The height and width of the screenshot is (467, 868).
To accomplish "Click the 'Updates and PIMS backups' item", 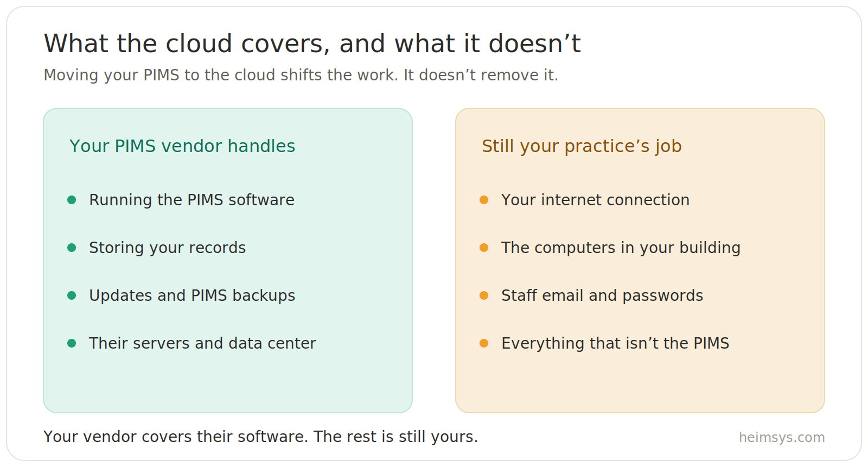I will (192, 295).
